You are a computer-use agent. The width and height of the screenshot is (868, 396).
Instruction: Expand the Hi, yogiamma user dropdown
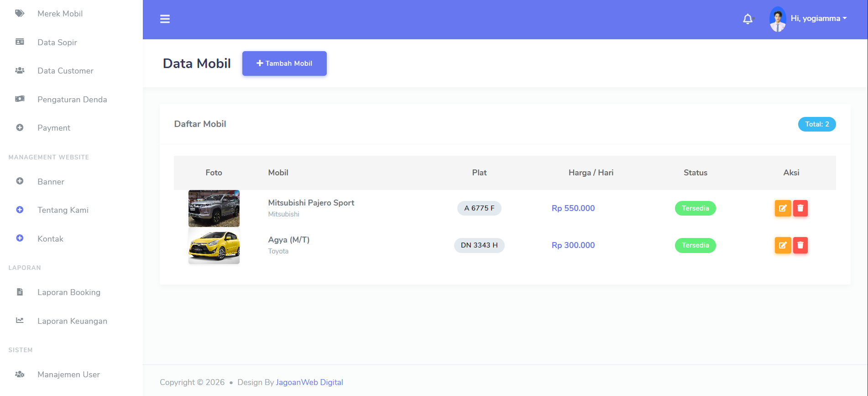[818, 19]
